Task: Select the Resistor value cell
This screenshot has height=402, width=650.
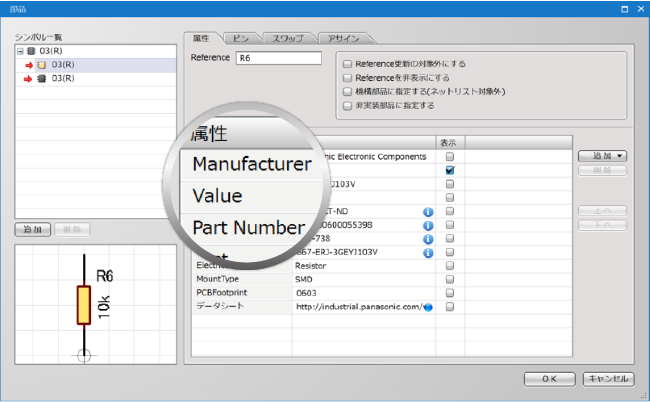Action: pyautogui.click(x=363, y=266)
